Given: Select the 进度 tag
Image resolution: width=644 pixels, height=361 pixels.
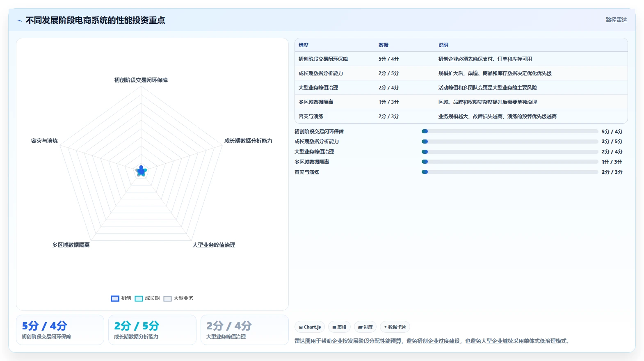Looking at the screenshot, I should click(x=365, y=327).
